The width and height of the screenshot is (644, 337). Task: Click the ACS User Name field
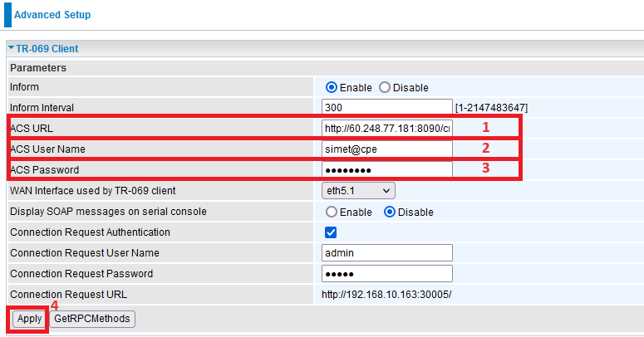386,149
